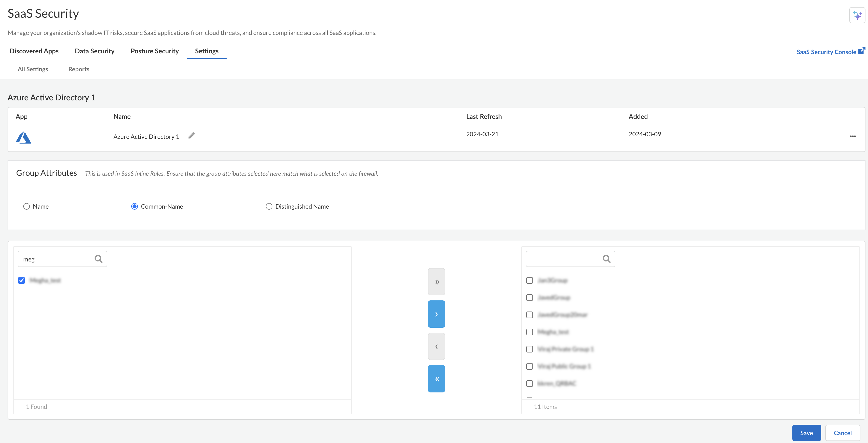Open the Reports sub-tab
Viewport: 868px width, 443px height.
pos(78,69)
